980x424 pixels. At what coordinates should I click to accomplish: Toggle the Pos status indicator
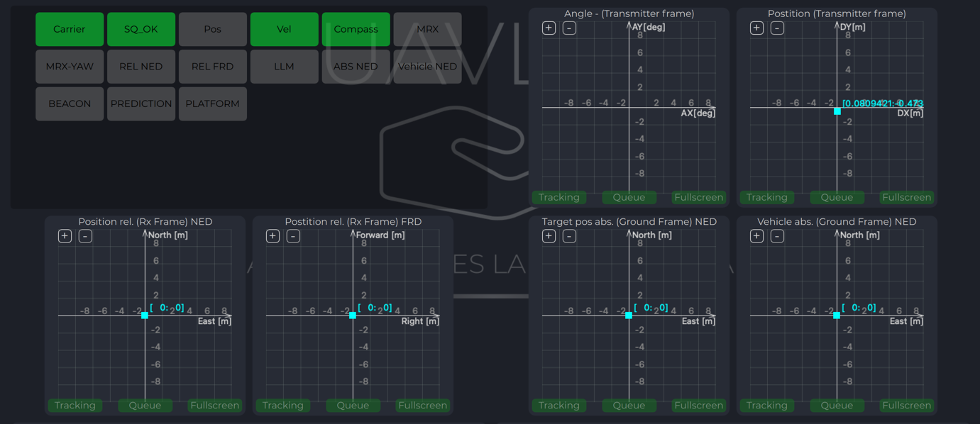(213, 29)
